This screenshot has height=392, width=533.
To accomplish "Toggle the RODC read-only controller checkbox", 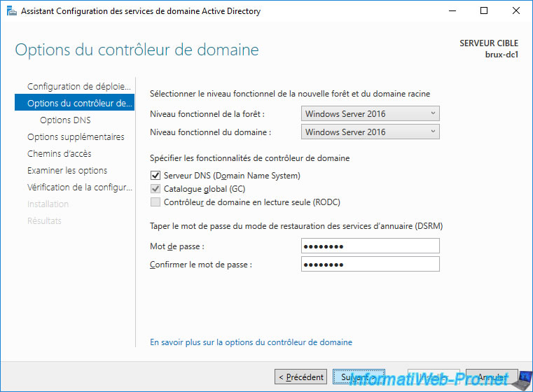I will point(155,202).
